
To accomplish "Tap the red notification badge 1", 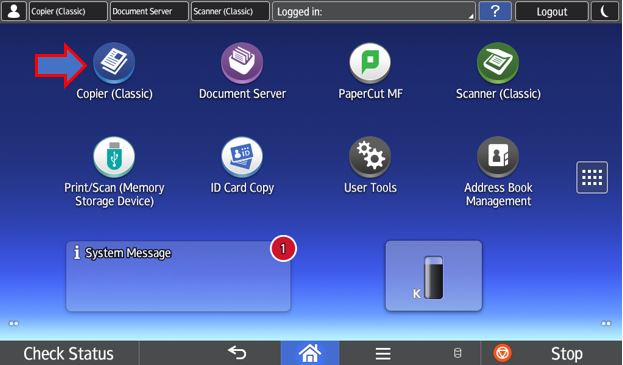I will pyautogui.click(x=283, y=249).
